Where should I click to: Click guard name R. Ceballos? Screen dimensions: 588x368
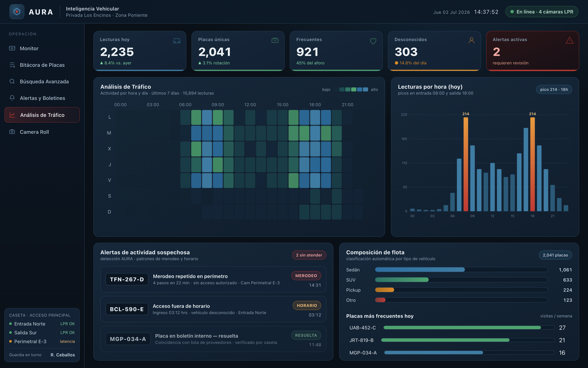click(63, 355)
